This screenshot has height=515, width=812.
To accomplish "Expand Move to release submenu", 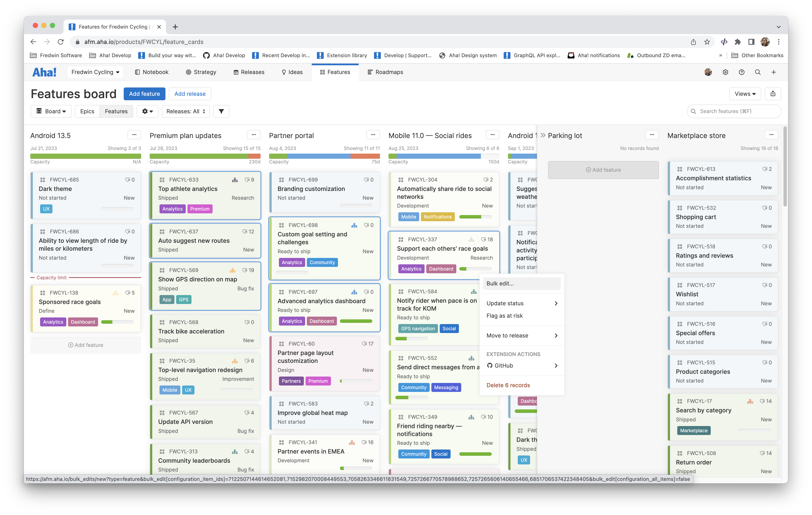I will 522,335.
